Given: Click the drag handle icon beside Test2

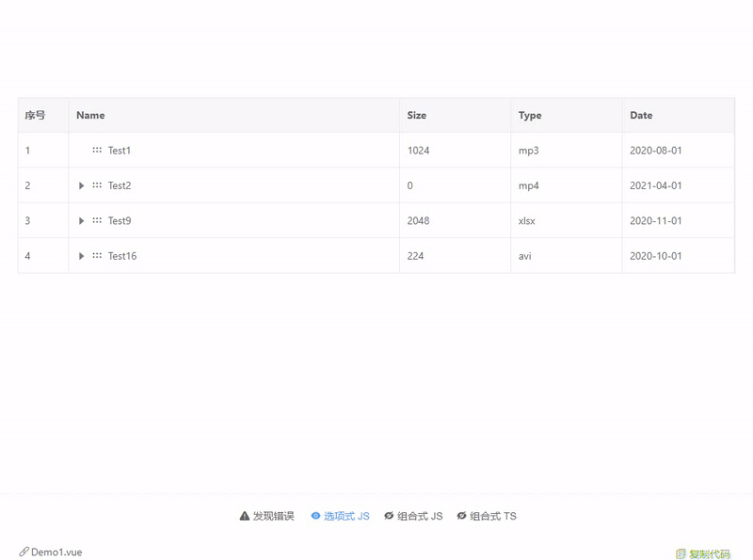Looking at the screenshot, I should 97,185.
